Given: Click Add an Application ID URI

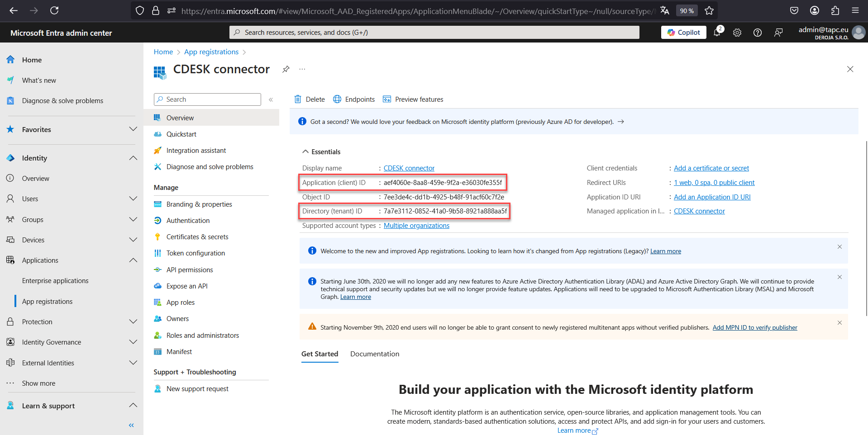Looking at the screenshot, I should pyautogui.click(x=712, y=197).
